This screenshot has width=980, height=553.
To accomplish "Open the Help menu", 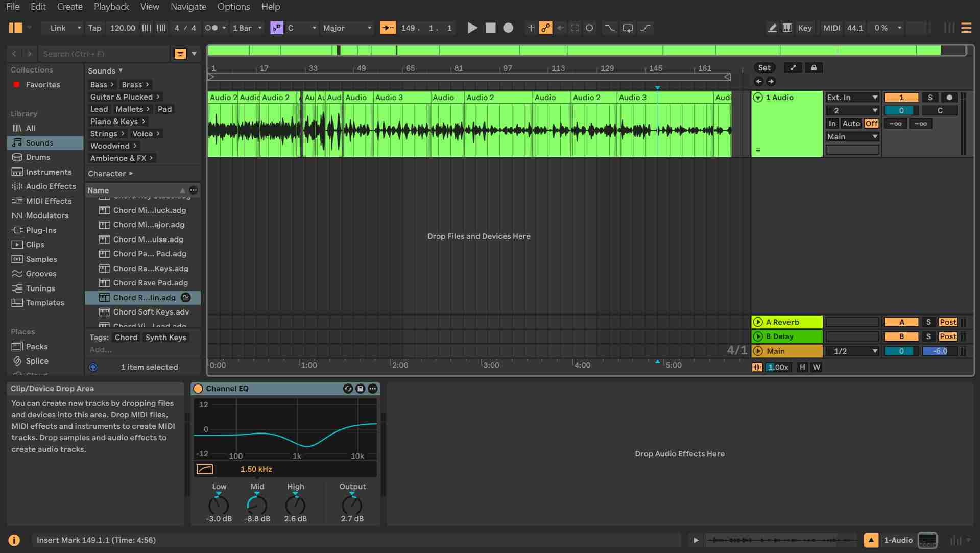I will 271,7.
